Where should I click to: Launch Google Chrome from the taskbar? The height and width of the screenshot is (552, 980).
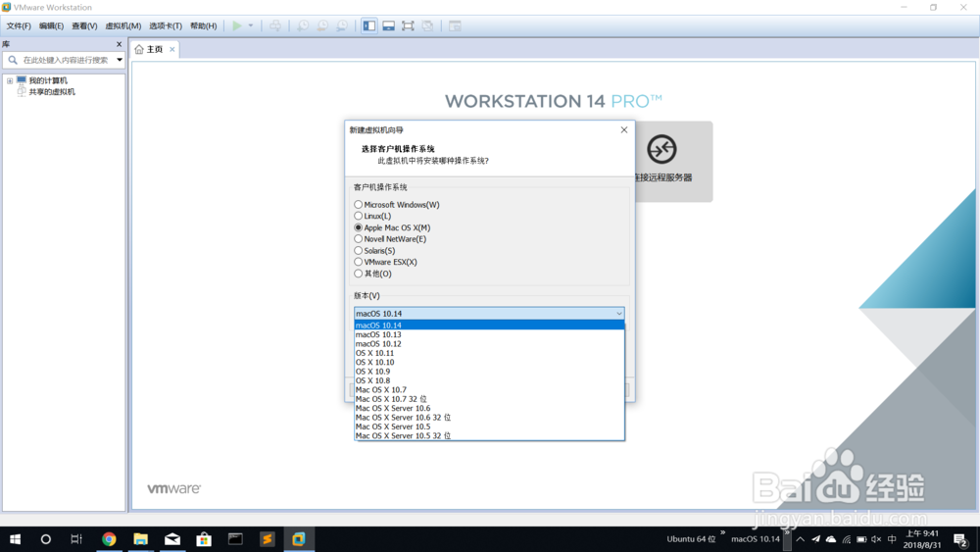(x=109, y=539)
